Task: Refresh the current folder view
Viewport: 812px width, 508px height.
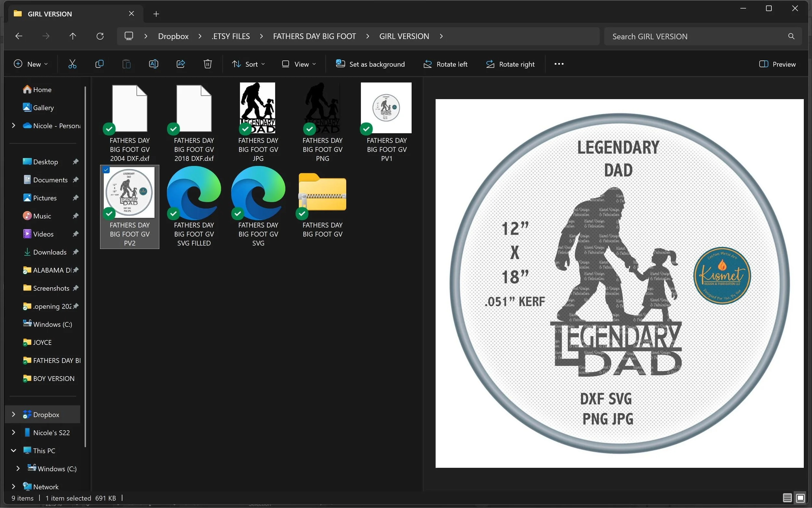Action: tap(100, 36)
